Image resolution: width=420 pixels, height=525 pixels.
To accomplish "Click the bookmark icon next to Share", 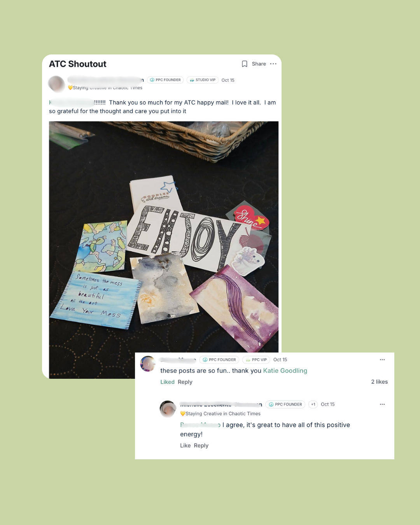I will 245,64.
